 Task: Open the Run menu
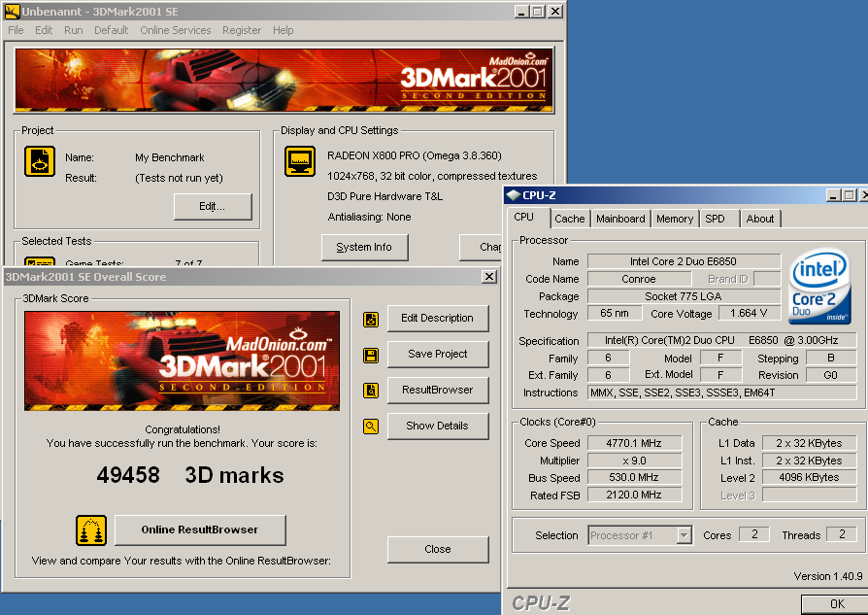tap(73, 30)
